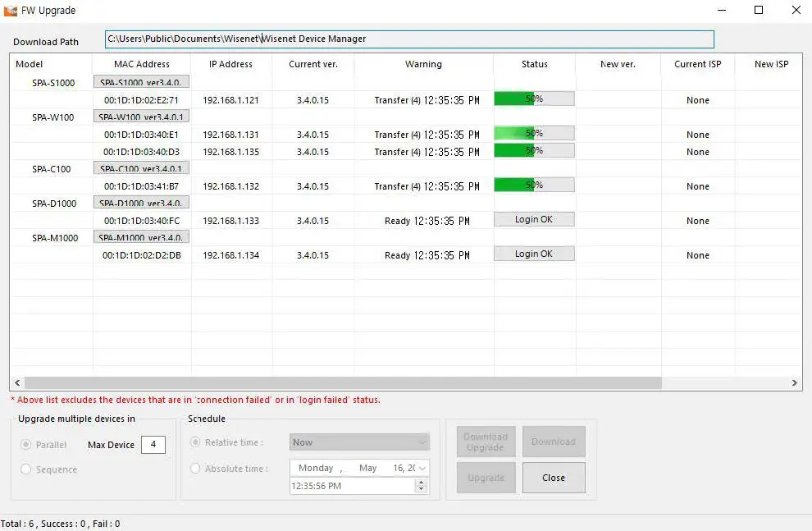Select MAC address 00:1D:1D:03:40:D3
This screenshot has width=812, height=531.
click(141, 152)
